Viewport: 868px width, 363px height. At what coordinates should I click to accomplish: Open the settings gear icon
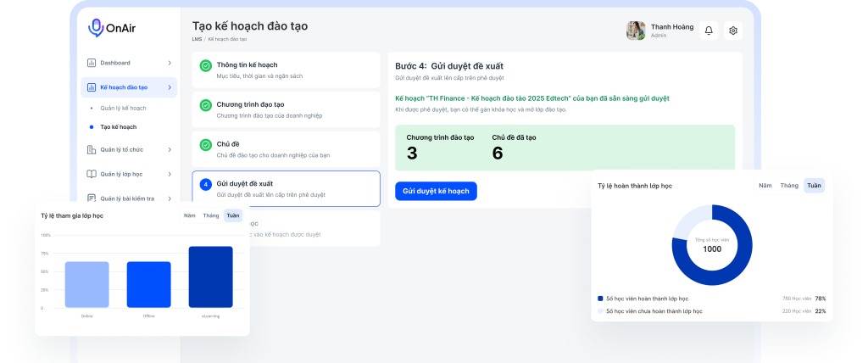(733, 31)
